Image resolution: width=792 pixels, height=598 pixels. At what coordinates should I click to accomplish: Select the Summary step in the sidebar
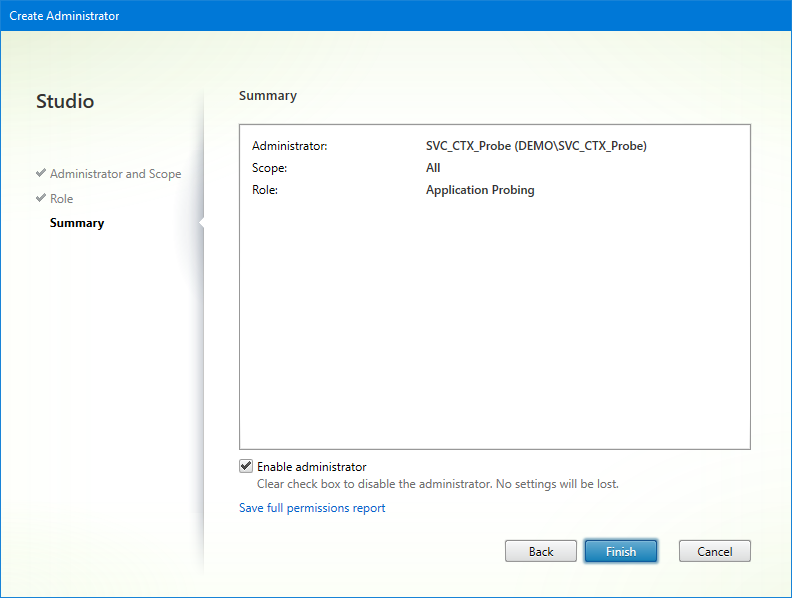[x=77, y=223]
